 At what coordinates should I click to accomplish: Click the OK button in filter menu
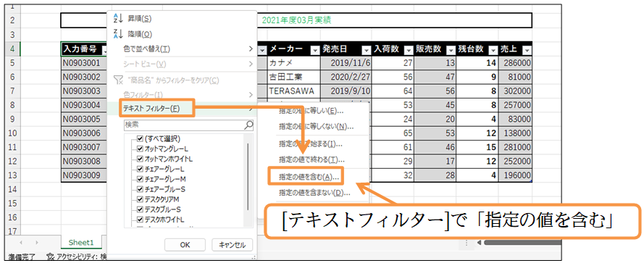pyautogui.click(x=185, y=245)
